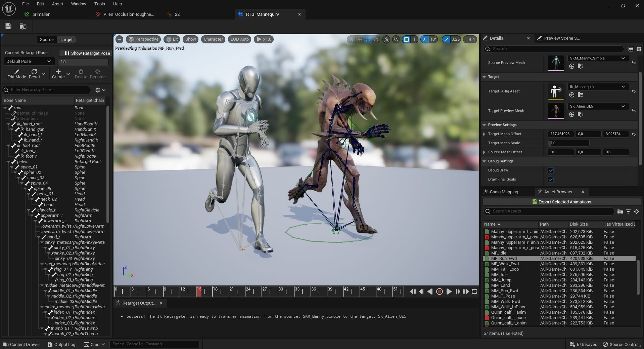Toggle world or local coordinate space icon
The height and width of the screenshot is (349, 644).
tap(386, 39)
